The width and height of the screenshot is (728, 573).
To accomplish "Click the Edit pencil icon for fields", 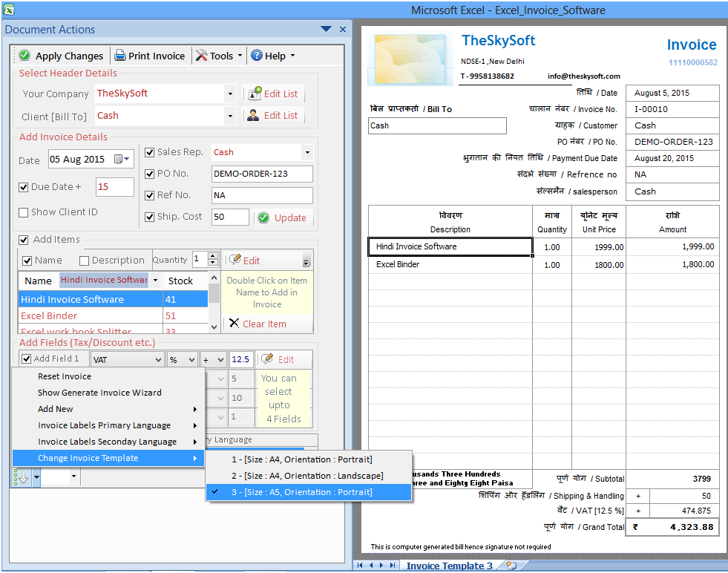I will pyautogui.click(x=267, y=359).
